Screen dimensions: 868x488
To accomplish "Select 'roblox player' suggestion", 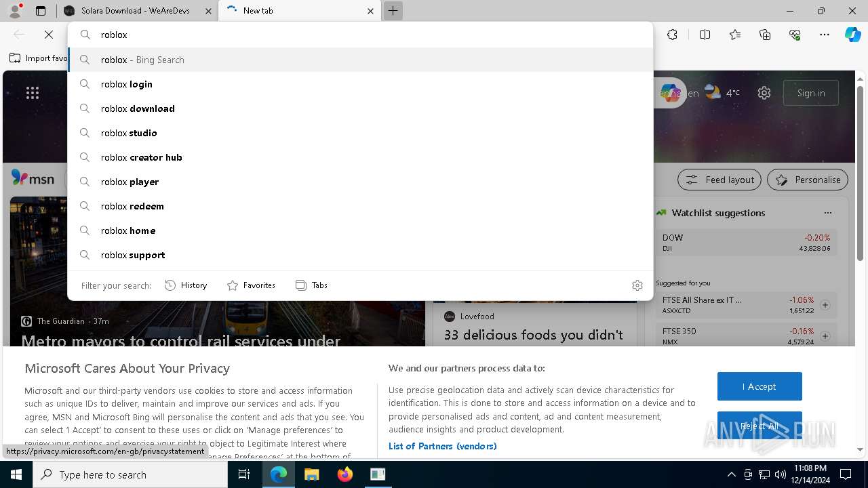I will click(x=360, y=182).
